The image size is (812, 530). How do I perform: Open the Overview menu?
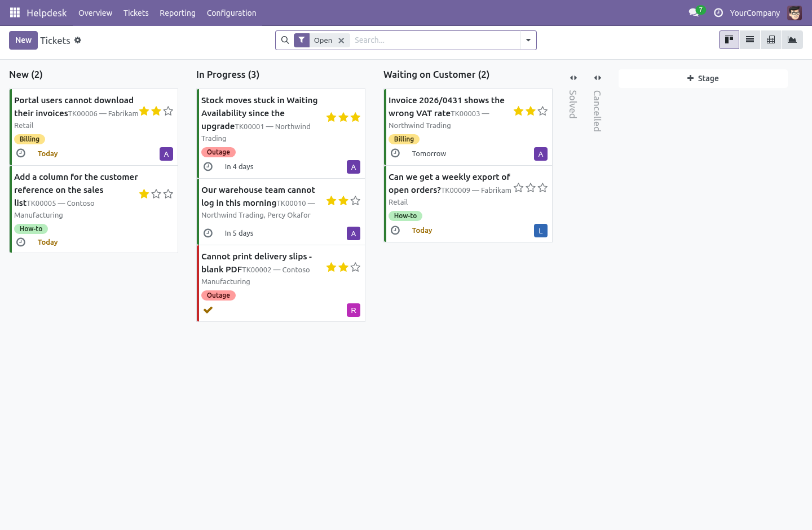[x=95, y=13]
